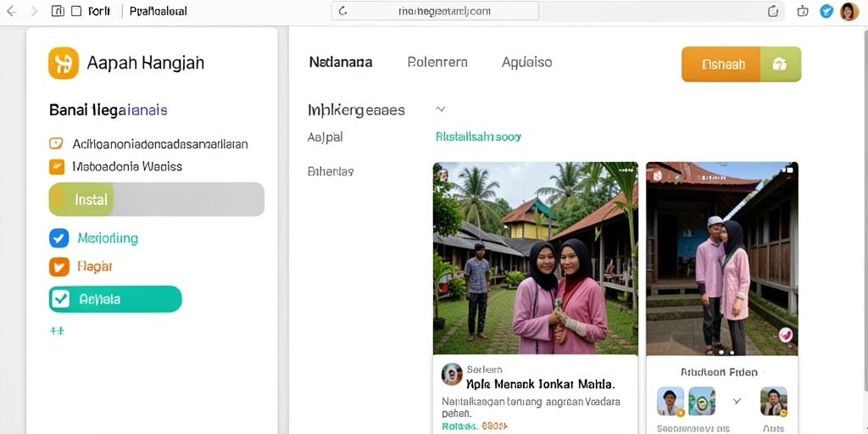
Task: Open the user profile avatar in toolbar
Action: [x=849, y=11]
